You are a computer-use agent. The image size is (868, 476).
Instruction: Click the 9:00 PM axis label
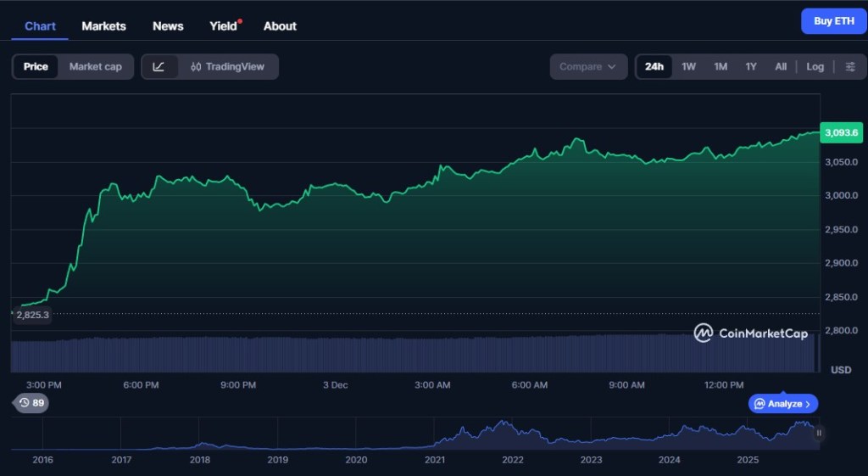pyautogui.click(x=238, y=384)
